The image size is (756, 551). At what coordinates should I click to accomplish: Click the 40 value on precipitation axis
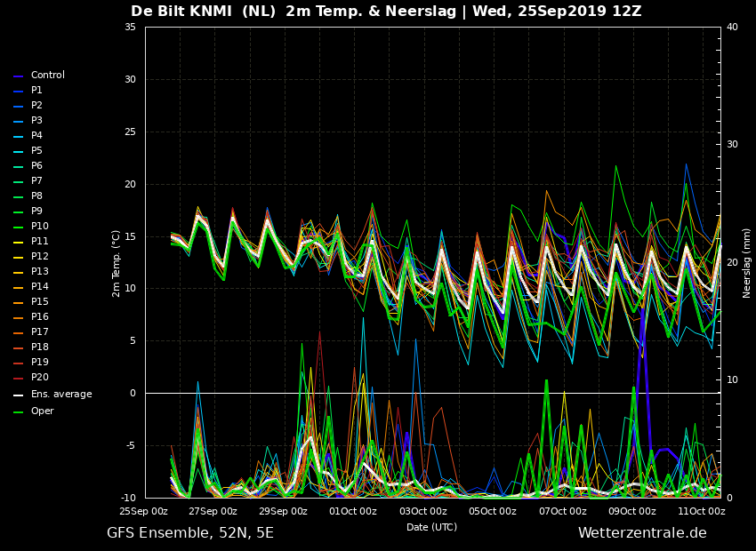click(732, 27)
